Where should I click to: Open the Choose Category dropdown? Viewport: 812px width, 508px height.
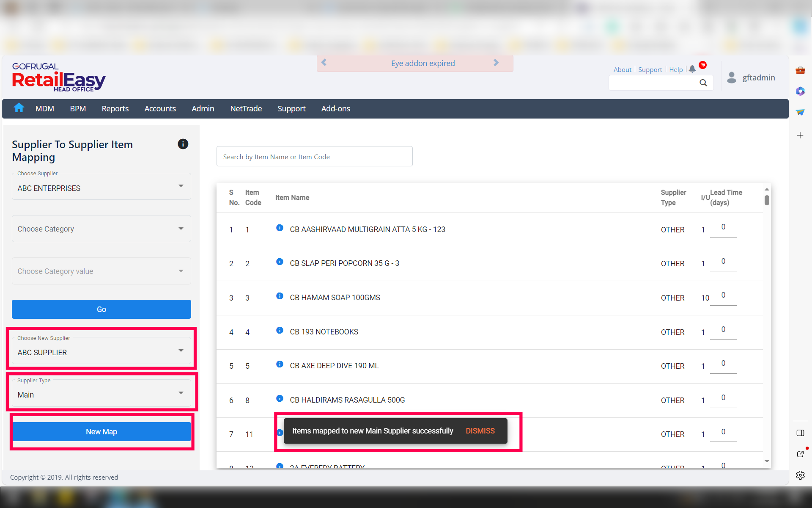click(x=101, y=229)
